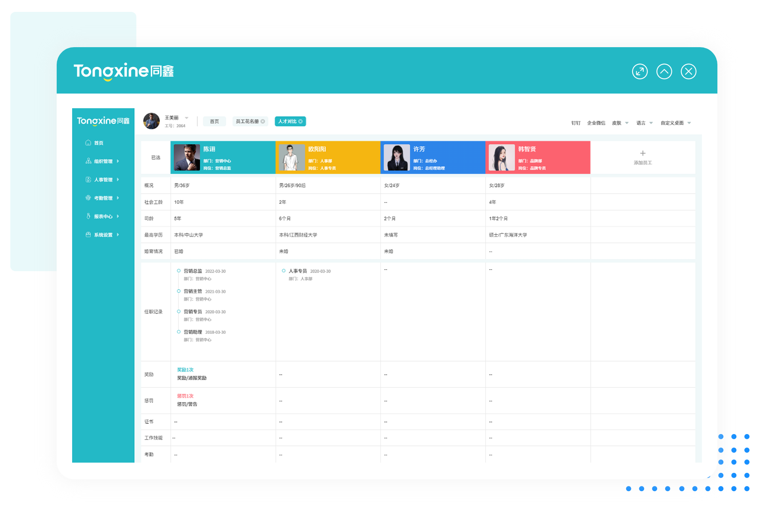Open the 惩罚1次 punishment link for 陈诩
Viewport: 761px width, 532px height.
pos(185,396)
